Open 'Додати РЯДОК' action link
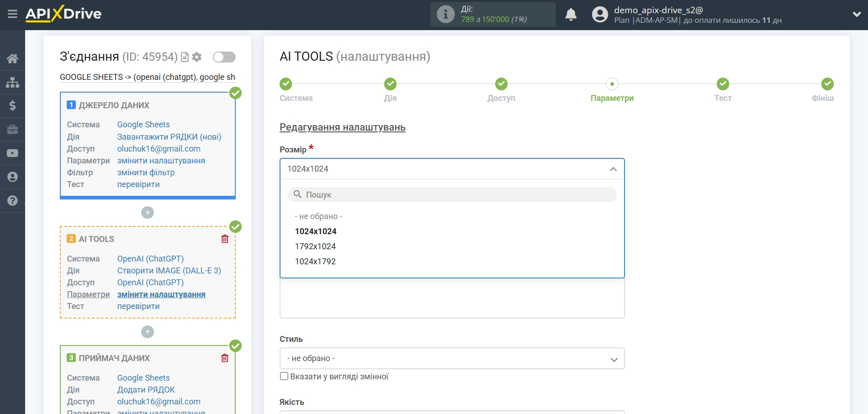Image resolution: width=868 pixels, height=414 pixels. click(x=146, y=390)
